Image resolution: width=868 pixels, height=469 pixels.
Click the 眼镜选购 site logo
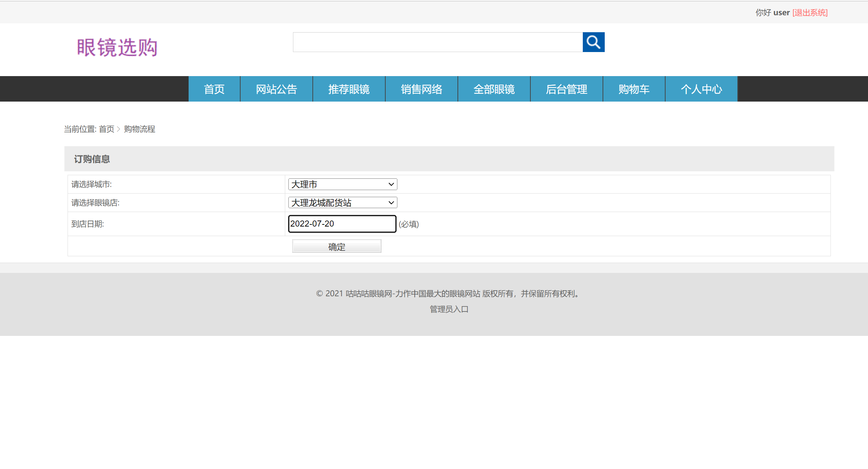pos(117,47)
